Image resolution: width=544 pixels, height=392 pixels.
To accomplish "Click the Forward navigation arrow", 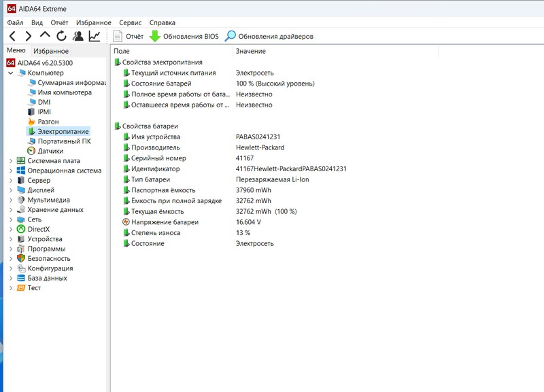I will tap(29, 36).
